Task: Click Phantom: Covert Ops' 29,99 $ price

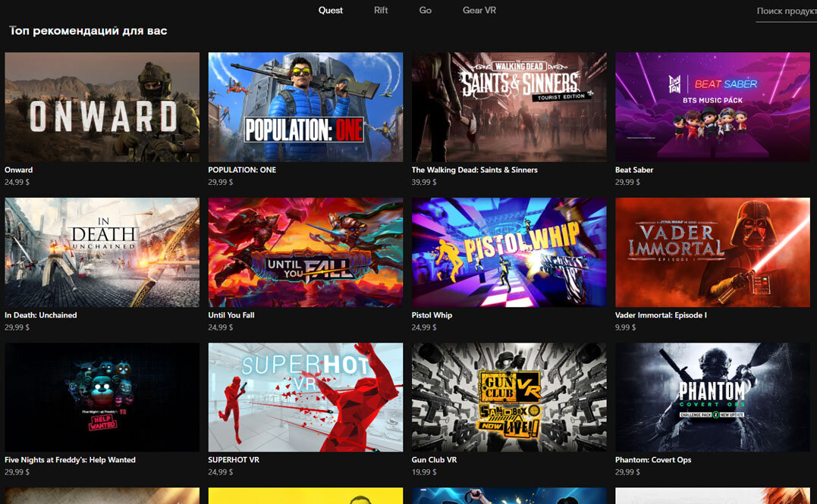Action: 628,472
